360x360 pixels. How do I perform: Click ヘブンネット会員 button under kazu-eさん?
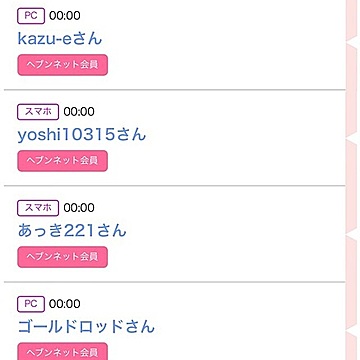pos(62,65)
